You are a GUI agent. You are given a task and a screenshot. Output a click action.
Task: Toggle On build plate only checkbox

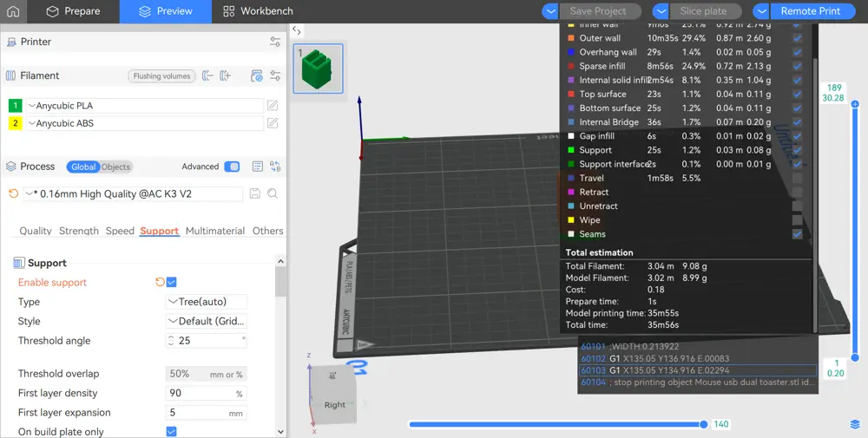click(172, 431)
